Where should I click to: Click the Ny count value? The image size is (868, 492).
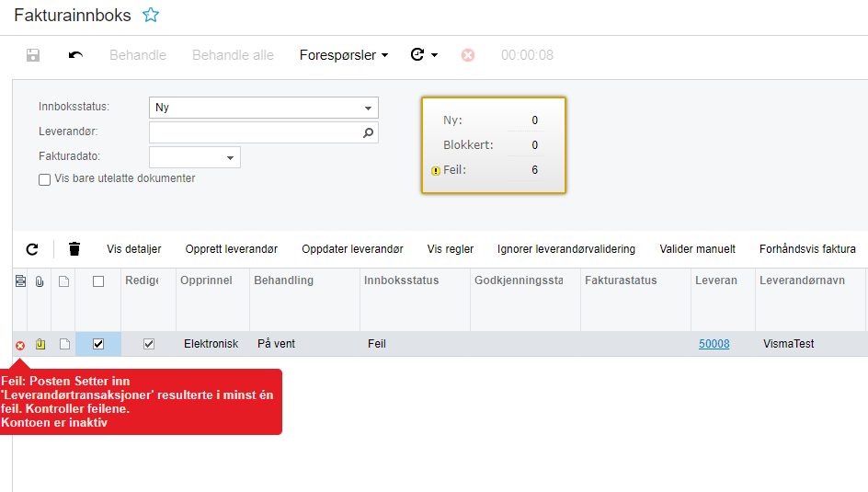535,120
